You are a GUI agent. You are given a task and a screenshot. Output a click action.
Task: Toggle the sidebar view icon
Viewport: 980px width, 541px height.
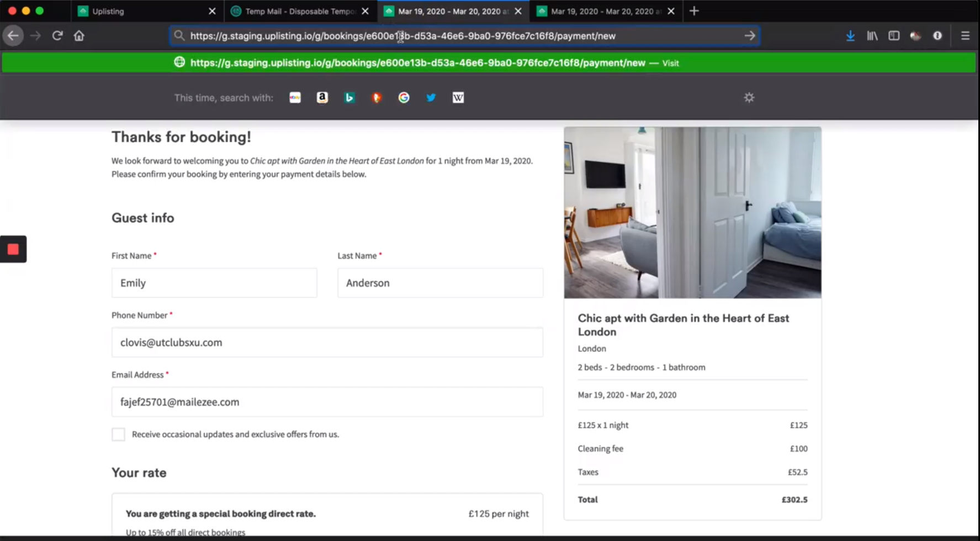tap(894, 35)
